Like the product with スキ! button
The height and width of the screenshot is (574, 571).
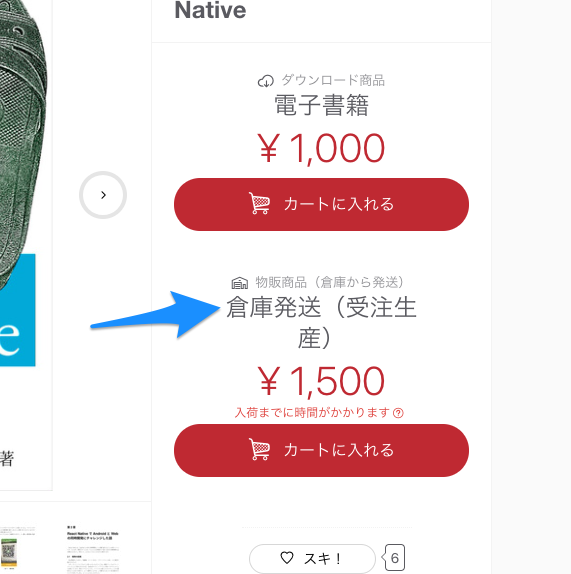(x=312, y=559)
